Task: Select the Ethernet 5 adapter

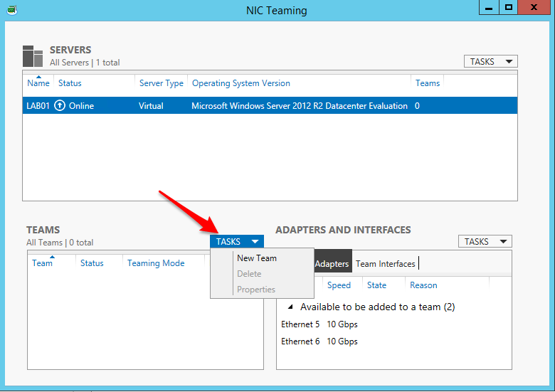Action: tap(300, 324)
